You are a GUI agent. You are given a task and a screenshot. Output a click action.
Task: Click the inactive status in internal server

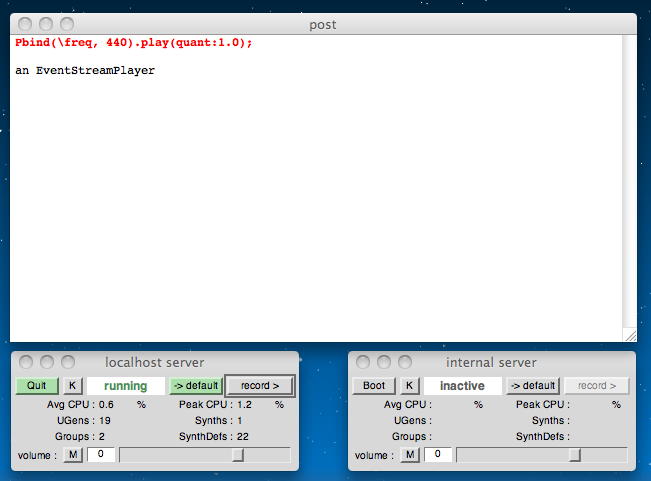463,386
